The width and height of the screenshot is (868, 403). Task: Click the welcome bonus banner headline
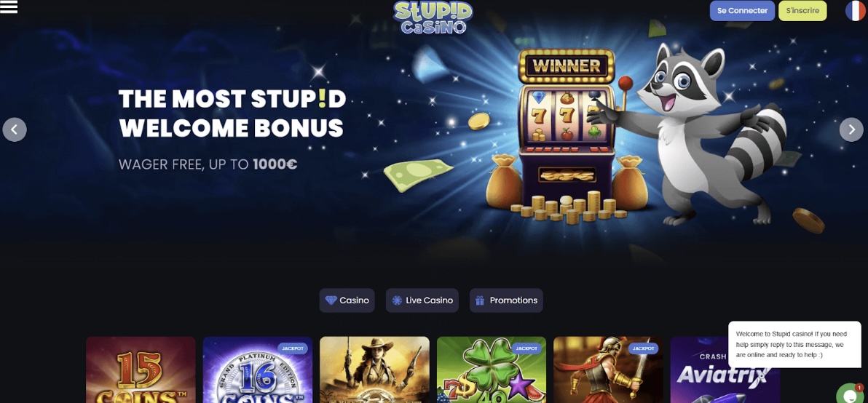(232, 113)
